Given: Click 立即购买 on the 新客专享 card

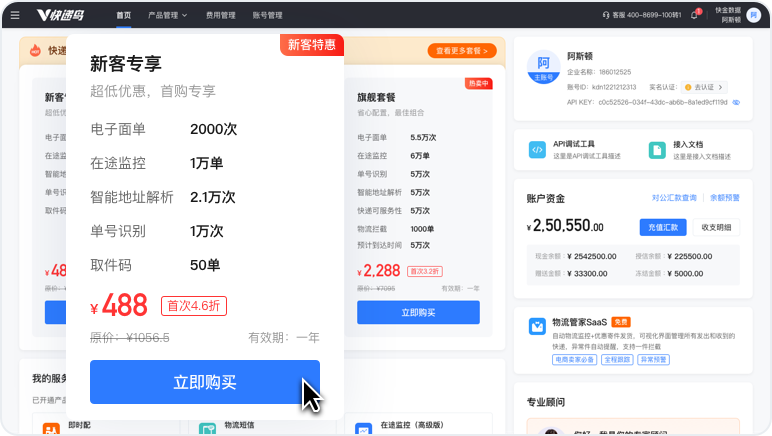Looking at the screenshot, I should tap(204, 382).
